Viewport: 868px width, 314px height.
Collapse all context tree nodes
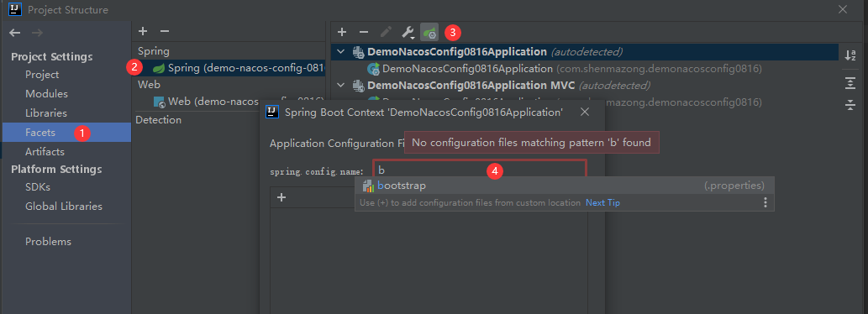click(x=850, y=104)
